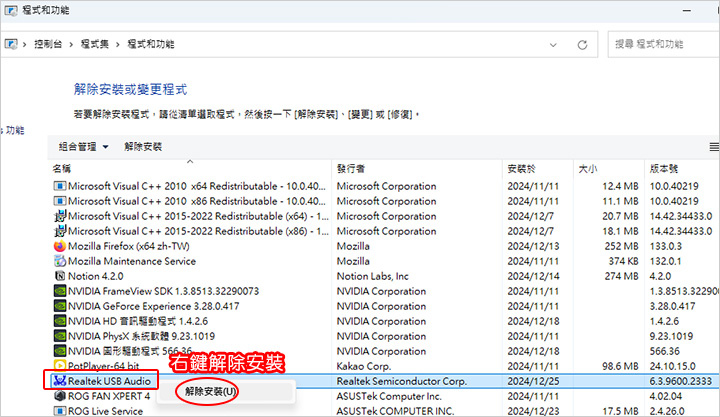Click the 程式和功能 breadcrumb
This screenshot has width=720, height=417.
pyautogui.click(x=151, y=45)
